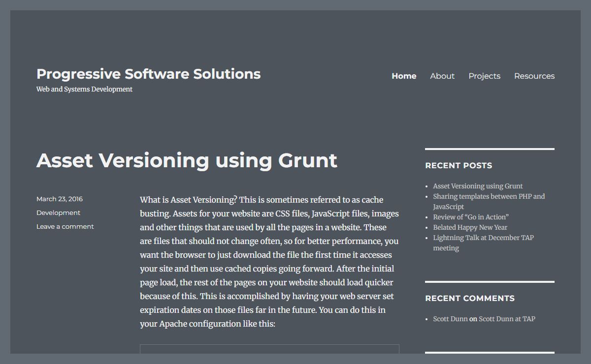This screenshot has height=364, width=591.
Task: Open the Review of "Go in Action" post
Action: (x=470, y=217)
